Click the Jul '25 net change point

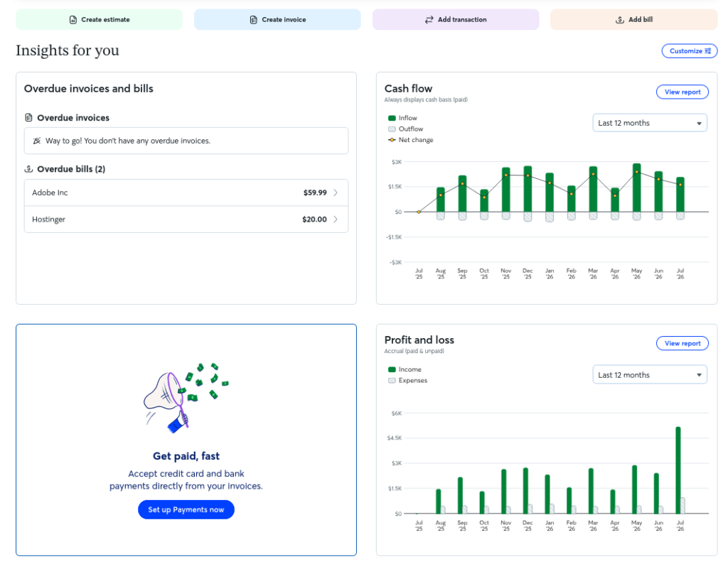point(419,212)
